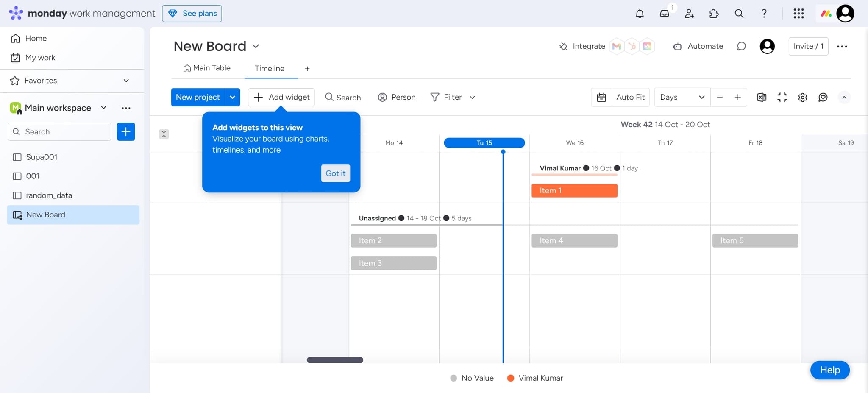Dismiss tooltip with Got it
Viewport: 868px width, 393px height.
[x=335, y=173]
